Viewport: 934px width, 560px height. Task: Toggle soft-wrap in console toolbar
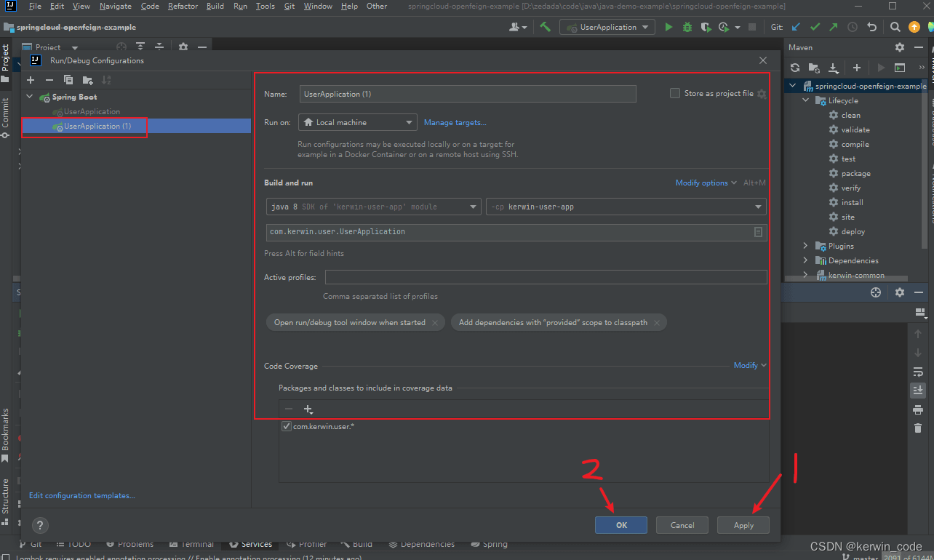[x=918, y=372]
